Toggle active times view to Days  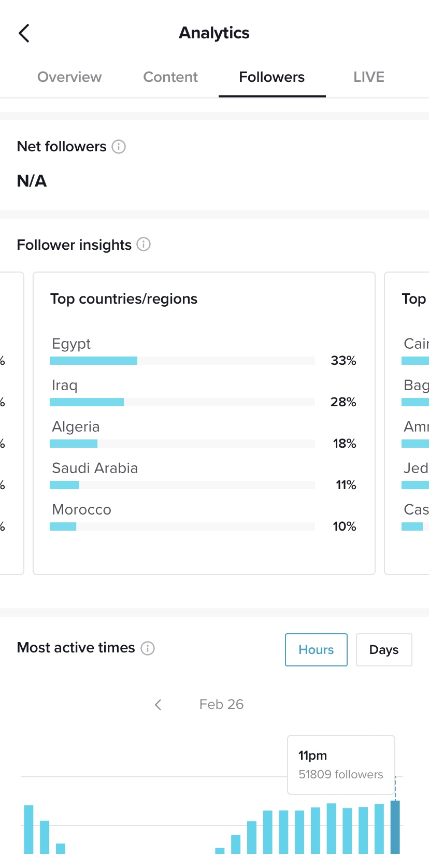[x=384, y=650]
